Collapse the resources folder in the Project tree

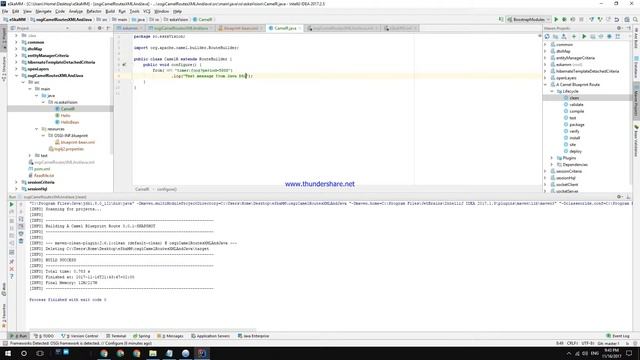click(x=36, y=129)
